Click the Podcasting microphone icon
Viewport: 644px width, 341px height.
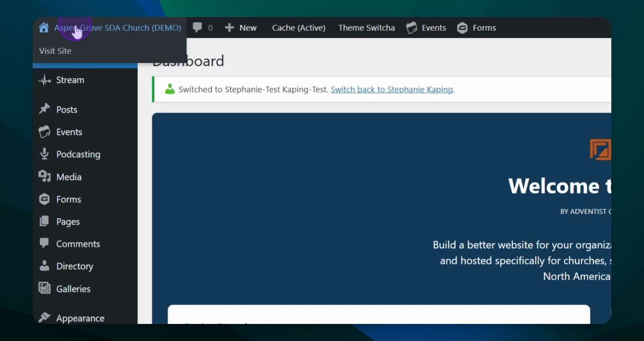pyautogui.click(x=45, y=154)
